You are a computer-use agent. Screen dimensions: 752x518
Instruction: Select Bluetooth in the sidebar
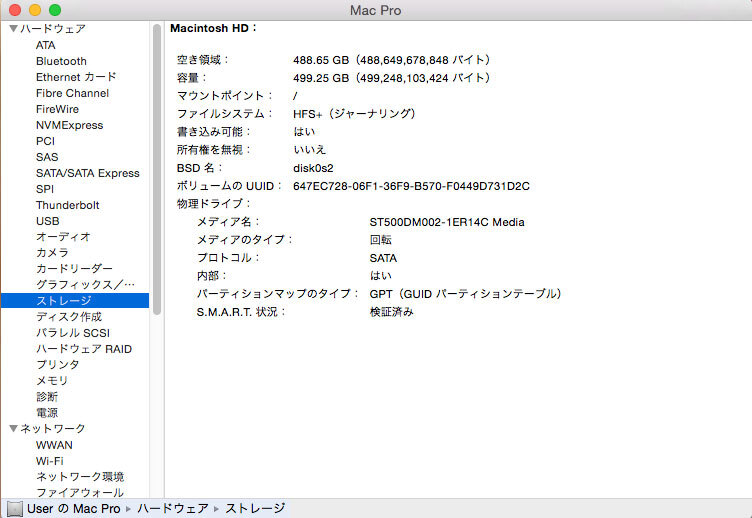pos(61,61)
